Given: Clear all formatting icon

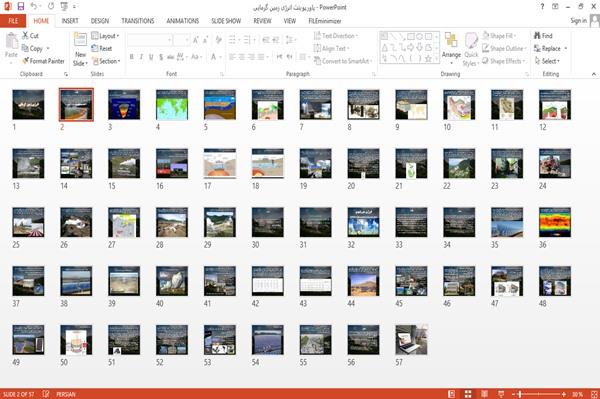Looking at the screenshot, I should 218,40.
